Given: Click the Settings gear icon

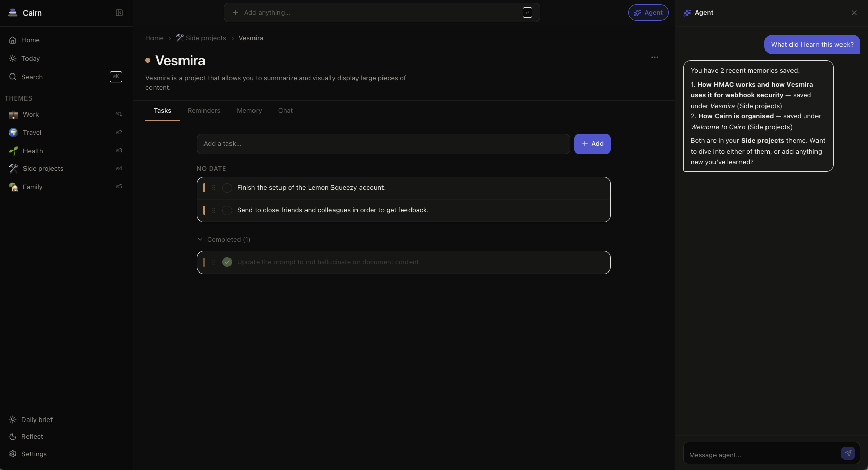Looking at the screenshot, I should (13, 454).
